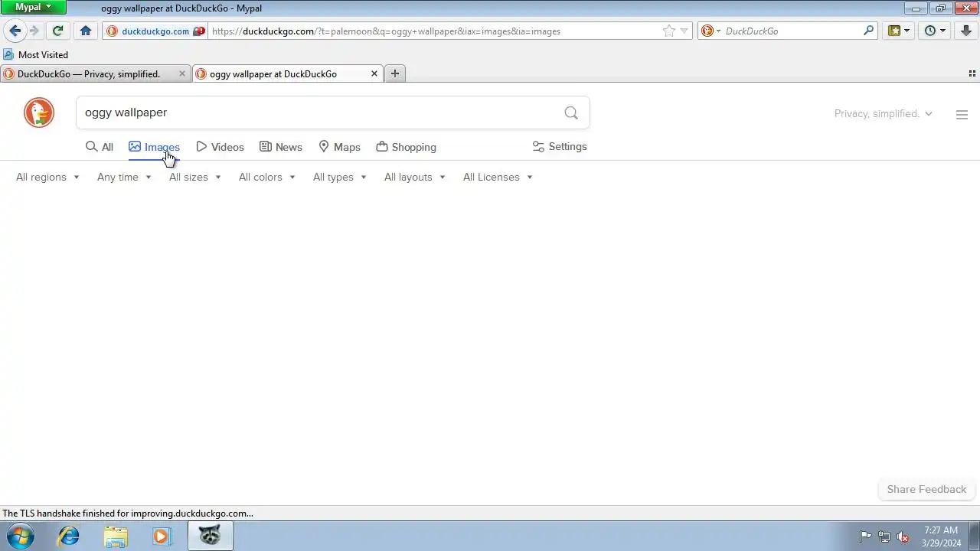
Task: Reload the current page
Action: 57,31
